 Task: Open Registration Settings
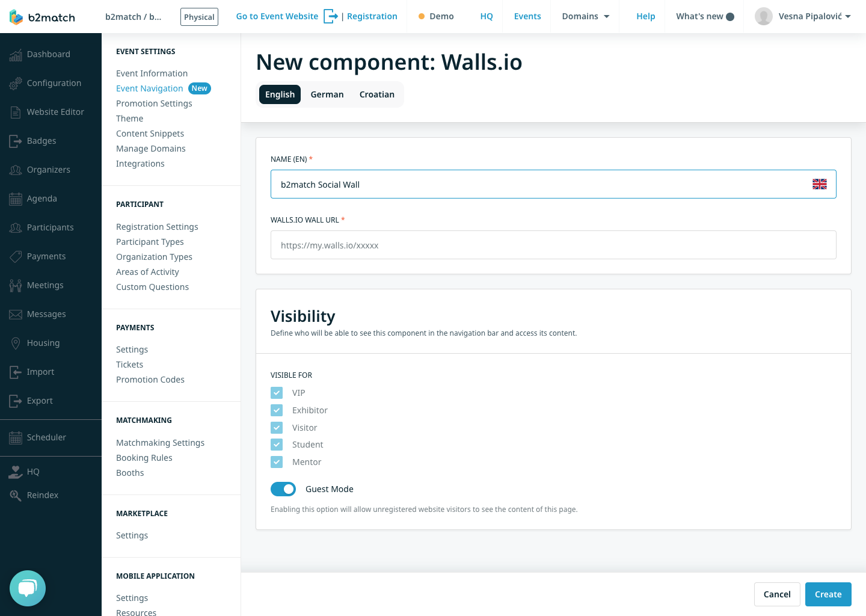pyautogui.click(x=157, y=227)
